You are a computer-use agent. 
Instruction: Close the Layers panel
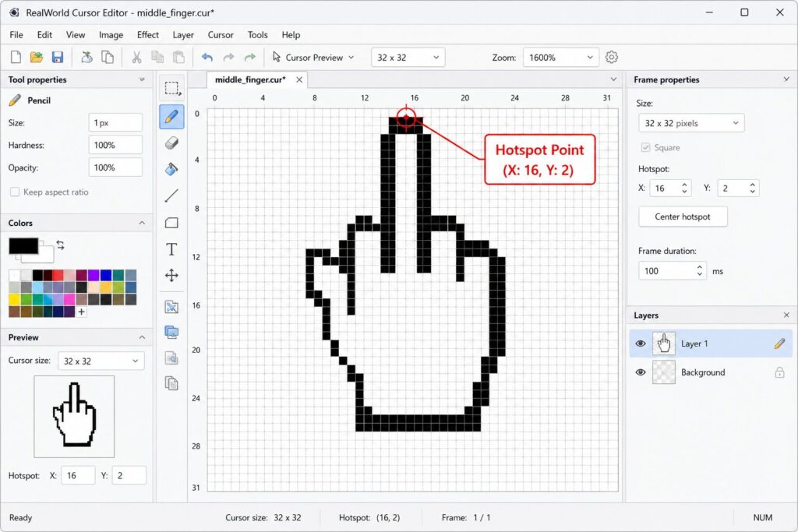(x=786, y=315)
